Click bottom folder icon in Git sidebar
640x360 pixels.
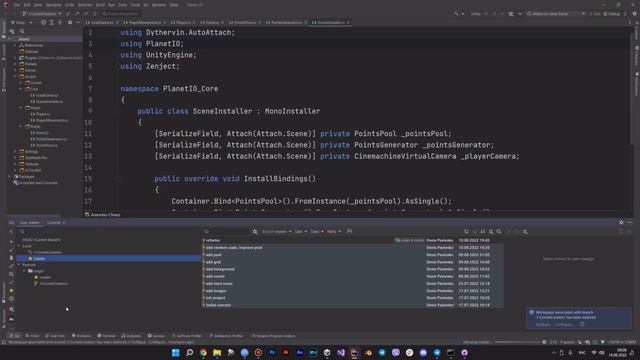click(11, 319)
